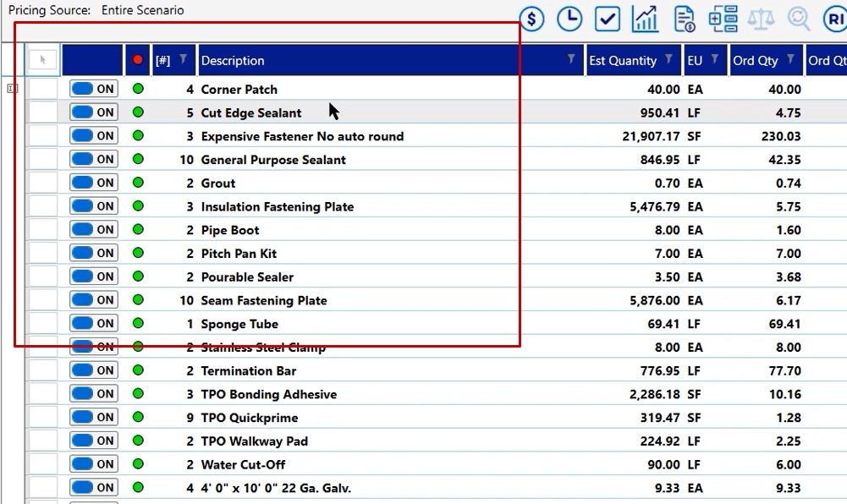Open the Est Quantity column filter
Screen dimensions: 847x504
point(668,59)
